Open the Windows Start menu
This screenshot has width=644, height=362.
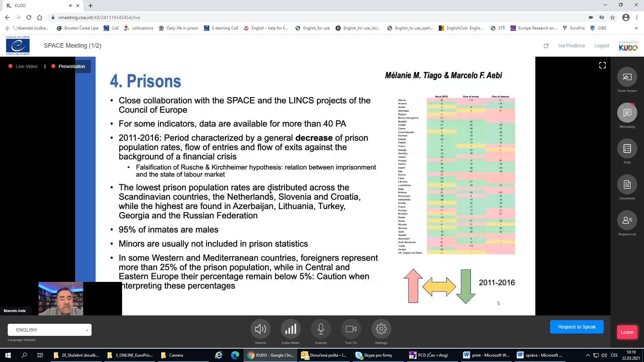point(8,355)
